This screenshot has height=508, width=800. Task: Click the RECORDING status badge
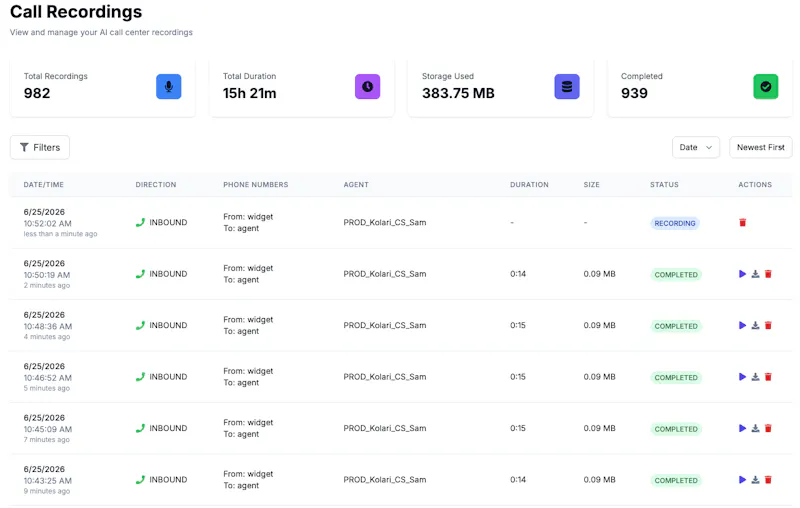(675, 223)
